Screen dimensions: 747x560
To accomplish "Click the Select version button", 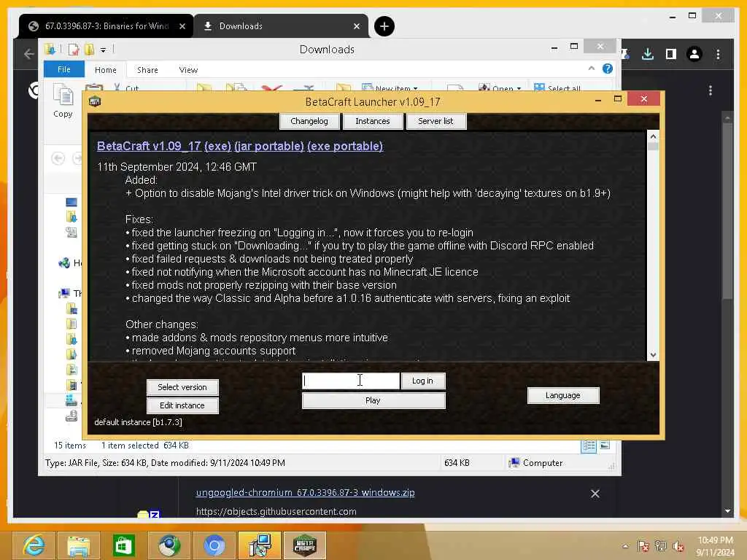I will point(182,387).
